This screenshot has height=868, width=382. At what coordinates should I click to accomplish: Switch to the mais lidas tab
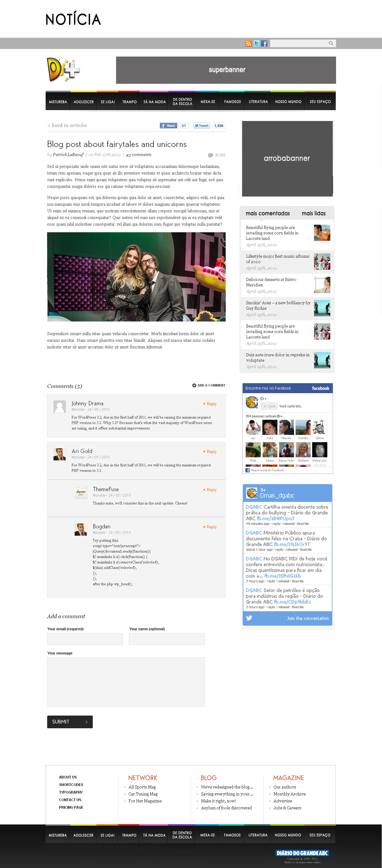coord(314,213)
